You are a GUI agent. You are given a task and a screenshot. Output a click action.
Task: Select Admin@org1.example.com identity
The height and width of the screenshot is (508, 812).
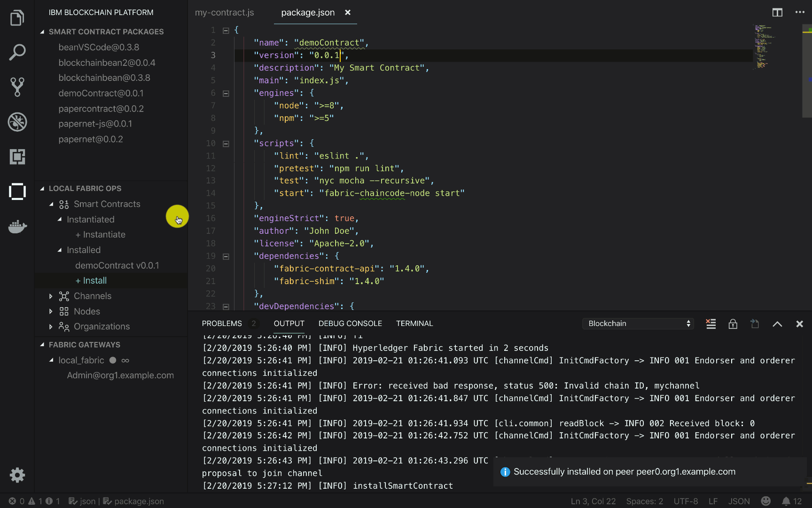point(120,375)
